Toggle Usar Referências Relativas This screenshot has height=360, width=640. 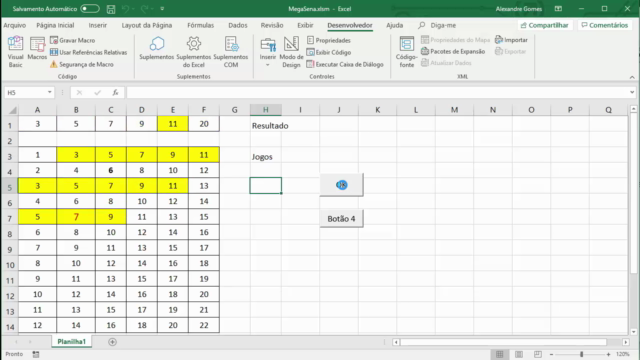(x=89, y=52)
